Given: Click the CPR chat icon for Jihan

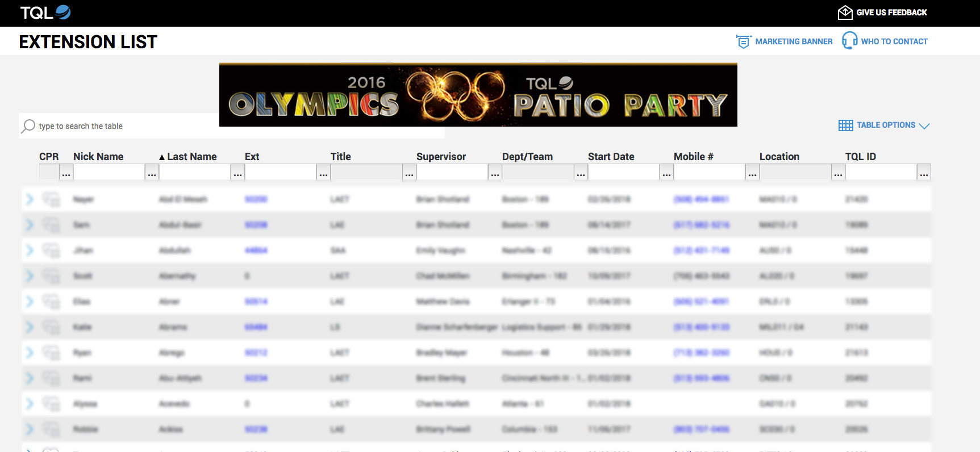Looking at the screenshot, I should click(51, 250).
